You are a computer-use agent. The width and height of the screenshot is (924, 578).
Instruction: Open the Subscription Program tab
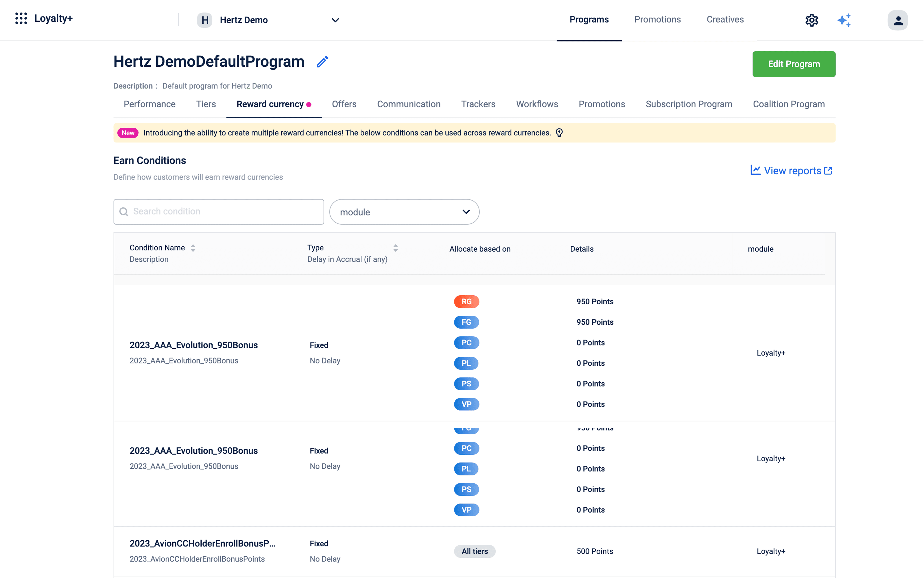coord(689,104)
